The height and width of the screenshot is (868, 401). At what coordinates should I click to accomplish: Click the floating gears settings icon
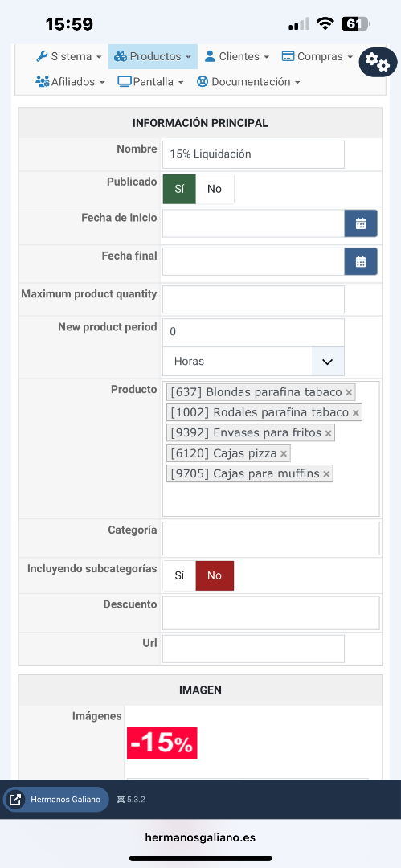coord(378,62)
